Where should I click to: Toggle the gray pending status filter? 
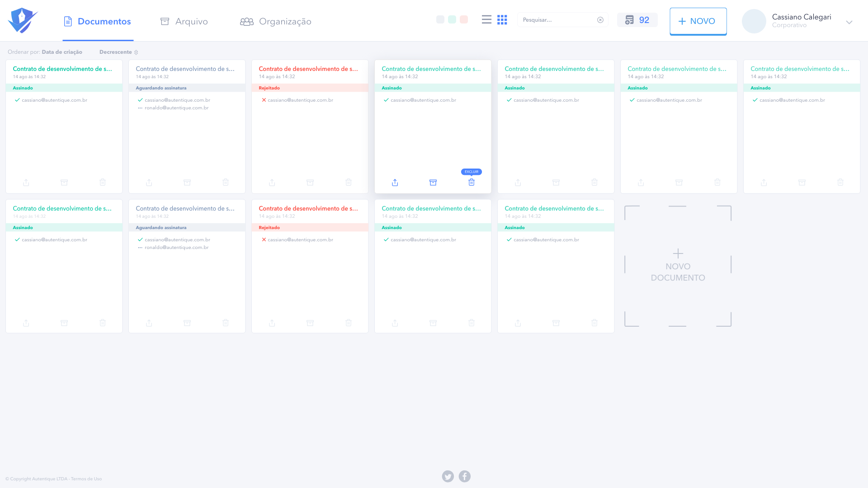tap(440, 19)
